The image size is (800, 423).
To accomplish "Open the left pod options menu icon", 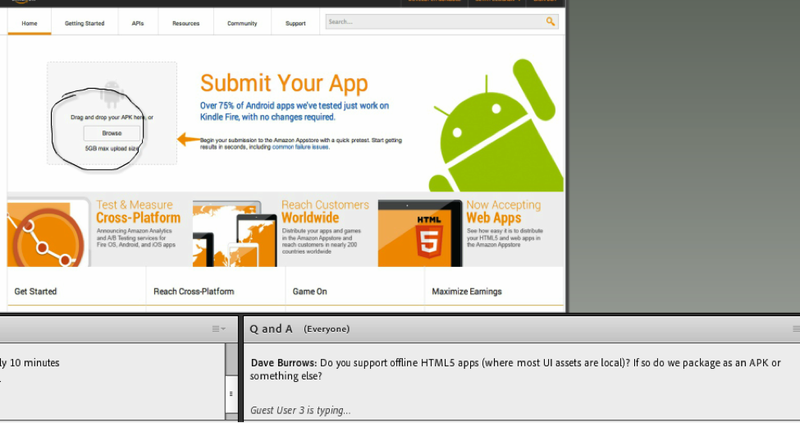I will pos(218,329).
